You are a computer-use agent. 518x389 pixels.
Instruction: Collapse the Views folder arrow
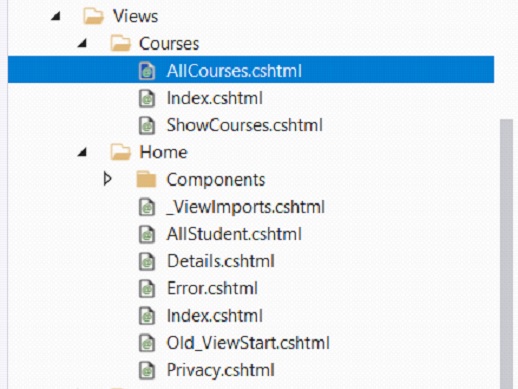pyautogui.click(x=56, y=16)
